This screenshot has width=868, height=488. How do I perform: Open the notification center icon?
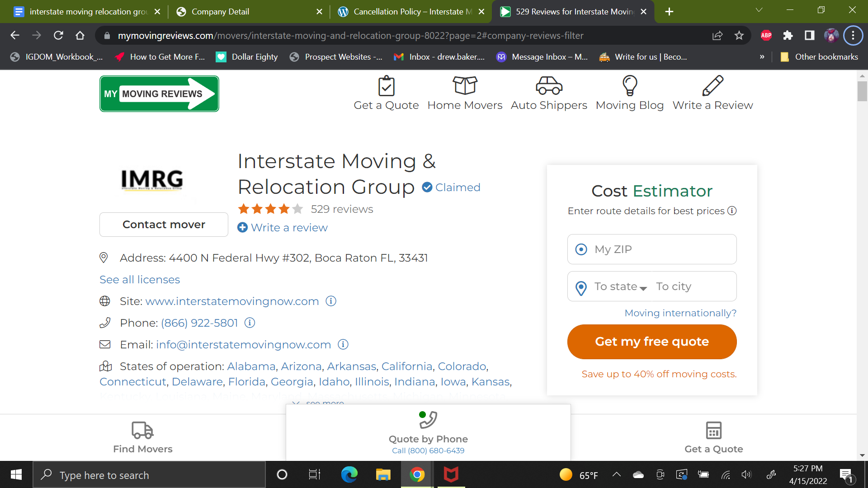coord(847,475)
